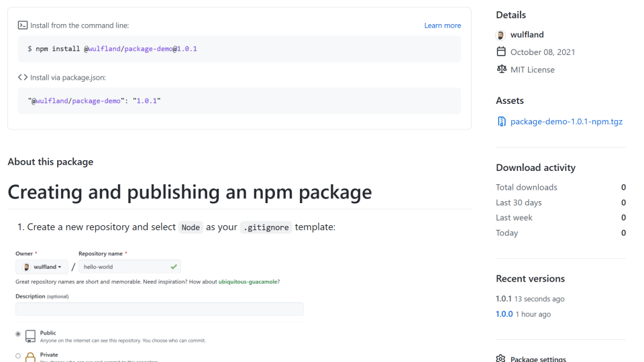Click wulfland's avatar in the Details section
This screenshot has height=362, width=644.
pos(500,35)
